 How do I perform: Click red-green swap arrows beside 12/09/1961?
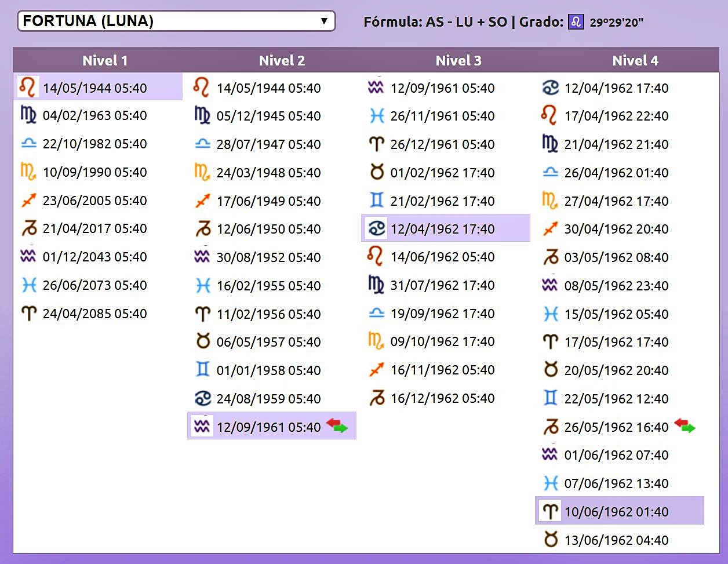pos(337,426)
